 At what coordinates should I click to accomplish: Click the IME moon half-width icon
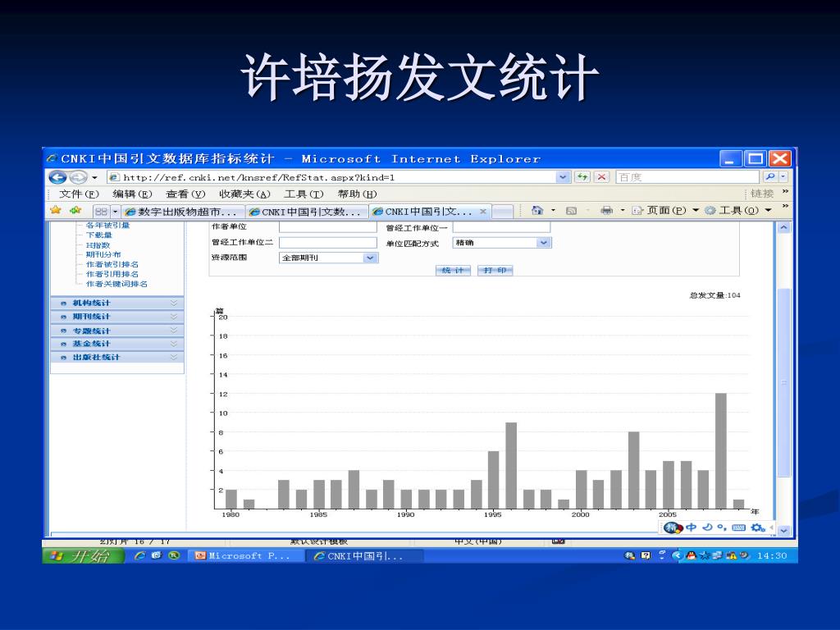coord(707,527)
